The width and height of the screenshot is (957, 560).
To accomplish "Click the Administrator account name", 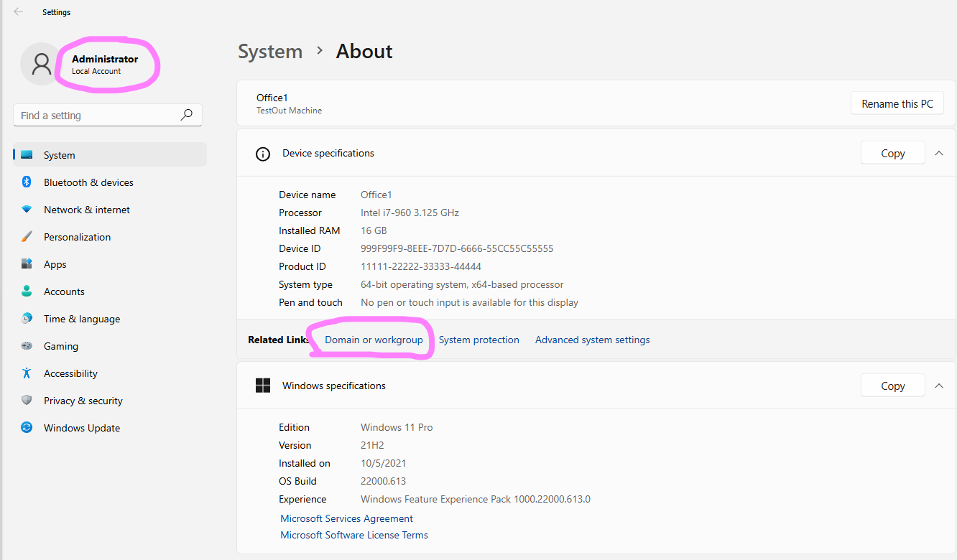I will pyautogui.click(x=105, y=59).
